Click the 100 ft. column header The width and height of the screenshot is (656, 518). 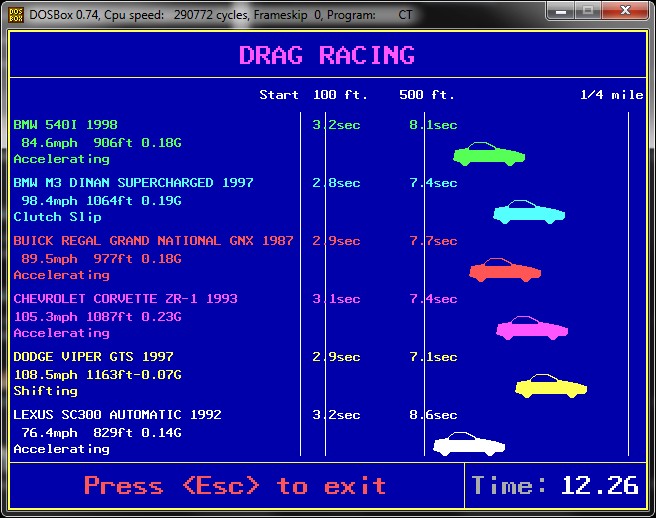(x=340, y=95)
